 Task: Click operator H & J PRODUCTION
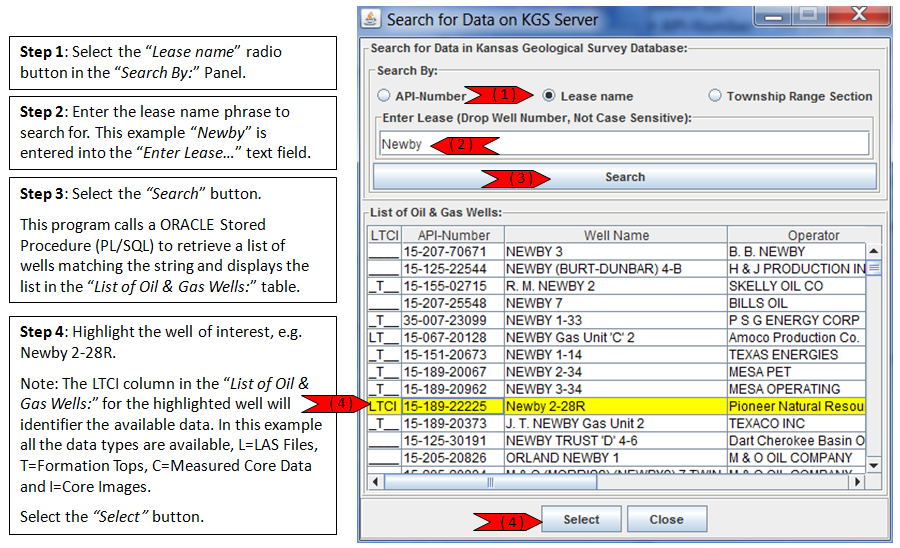pyautogui.click(x=797, y=269)
